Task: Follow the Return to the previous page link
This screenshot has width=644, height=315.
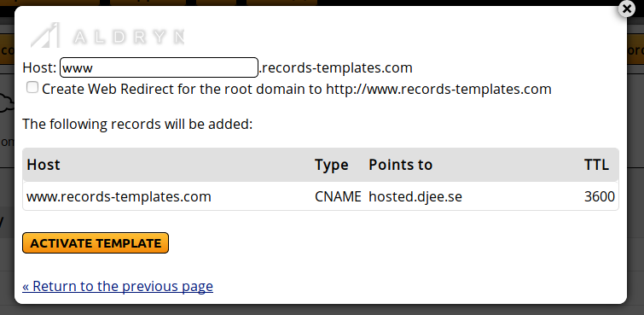Action: point(118,286)
